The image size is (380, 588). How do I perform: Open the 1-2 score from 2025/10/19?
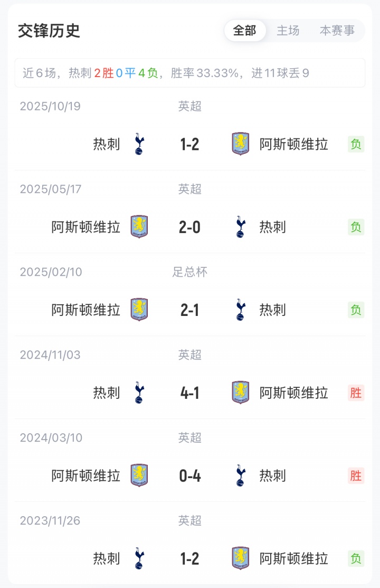pos(189,144)
